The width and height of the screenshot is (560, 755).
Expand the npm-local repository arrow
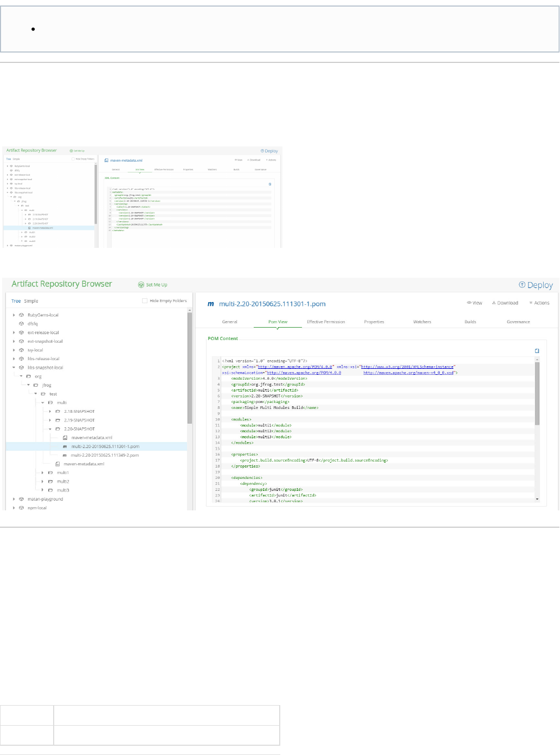[x=14, y=508]
